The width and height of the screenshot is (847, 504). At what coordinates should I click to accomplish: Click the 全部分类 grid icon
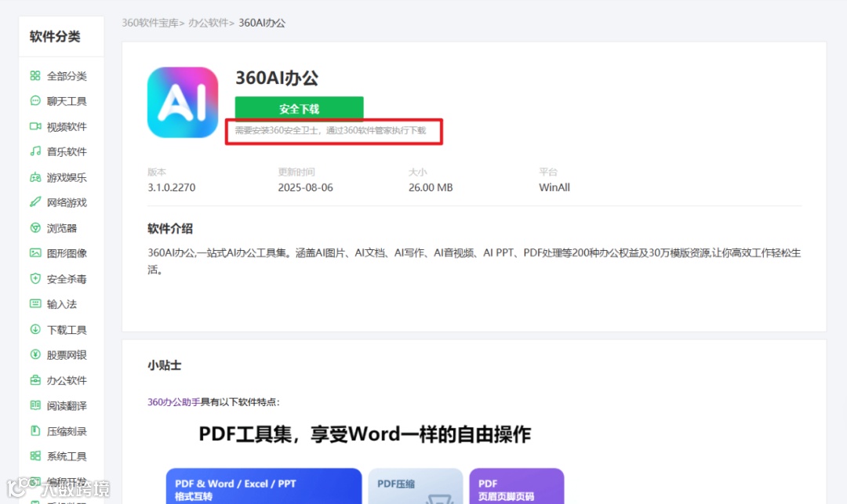pyautogui.click(x=35, y=75)
